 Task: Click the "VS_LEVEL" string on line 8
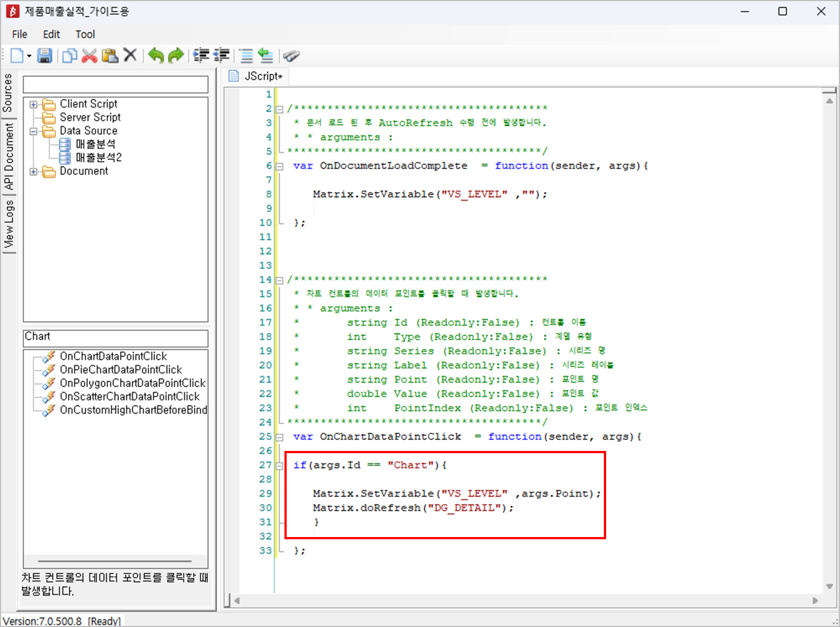pos(474,194)
